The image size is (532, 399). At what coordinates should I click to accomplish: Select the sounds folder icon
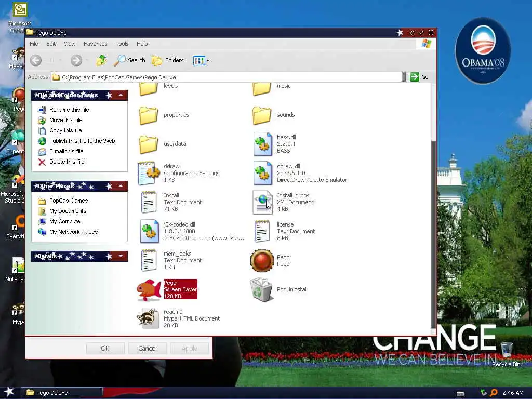click(262, 115)
